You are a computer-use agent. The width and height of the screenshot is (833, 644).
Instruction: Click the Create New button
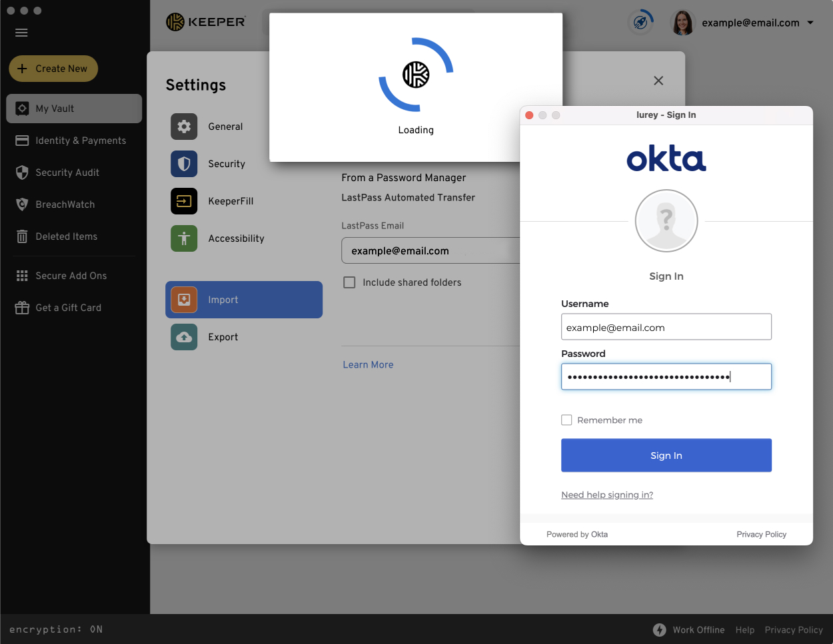click(53, 69)
